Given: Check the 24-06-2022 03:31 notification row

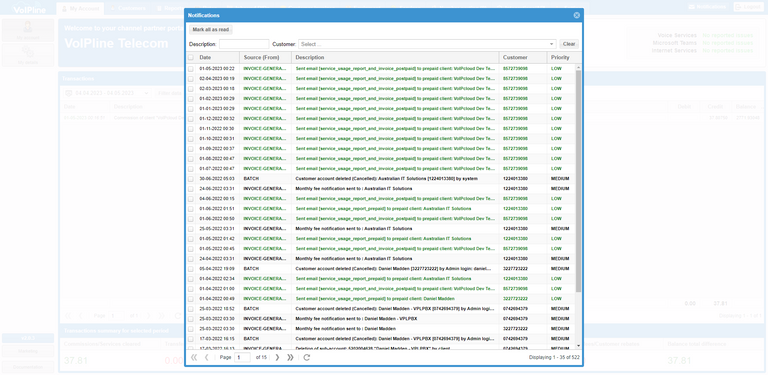Looking at the screenshot, I should coord(191,188).
